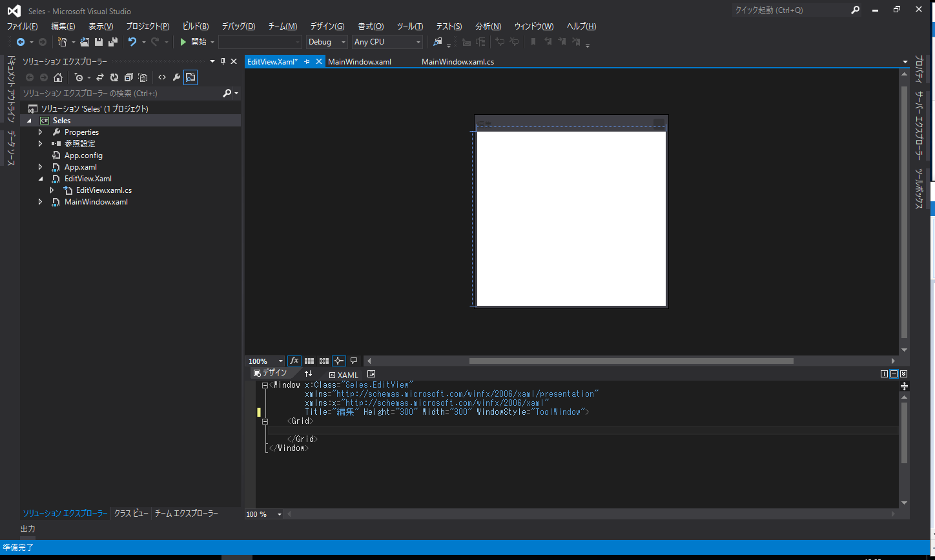Switch to vertical split view
Image resolution: width=935 pixels, height=560 pixels.
885,374
